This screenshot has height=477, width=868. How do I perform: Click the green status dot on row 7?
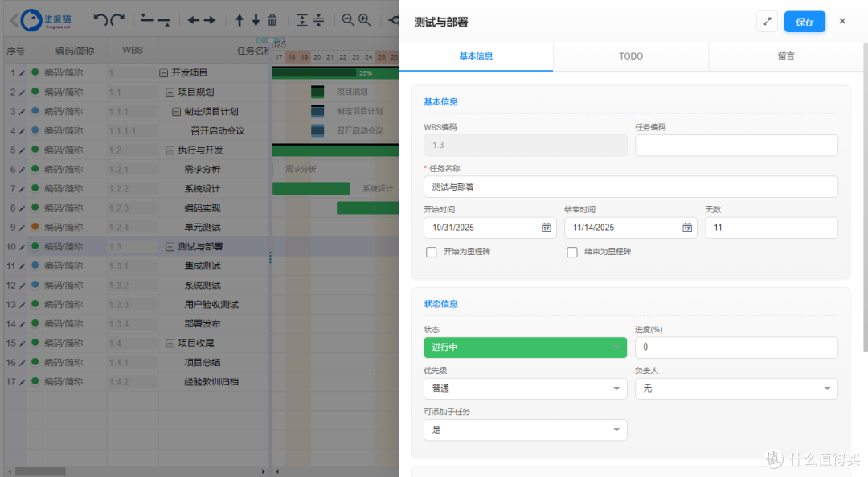point(35,187)
